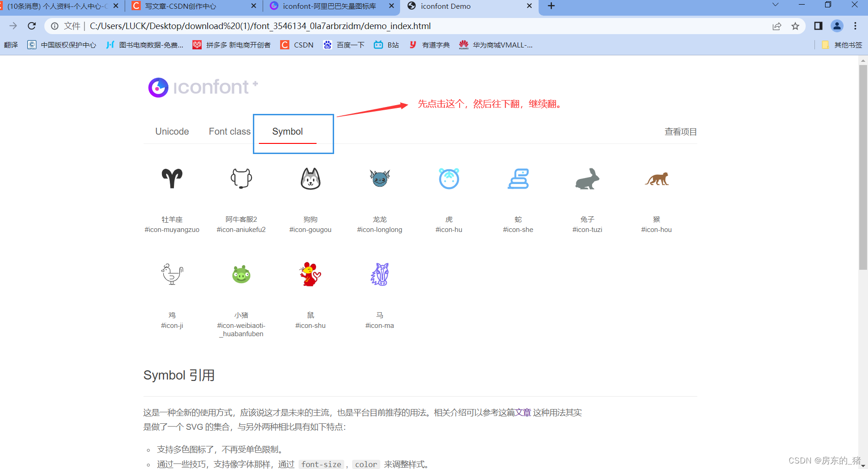Open the 中国版权保护中心 bookmark
This screenshot has width=868, height=469.
click(62, 45)
